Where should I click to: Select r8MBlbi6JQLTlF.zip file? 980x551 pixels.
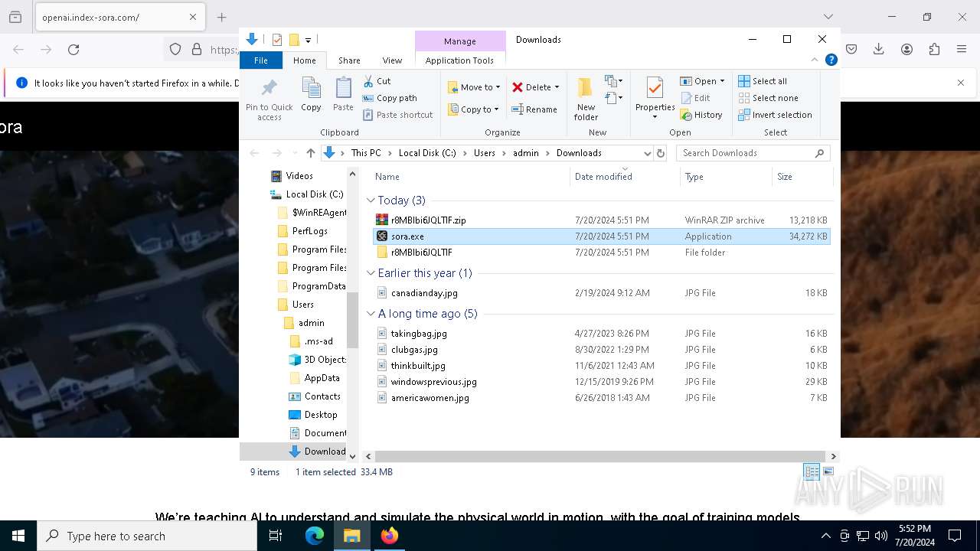(601, 220)
